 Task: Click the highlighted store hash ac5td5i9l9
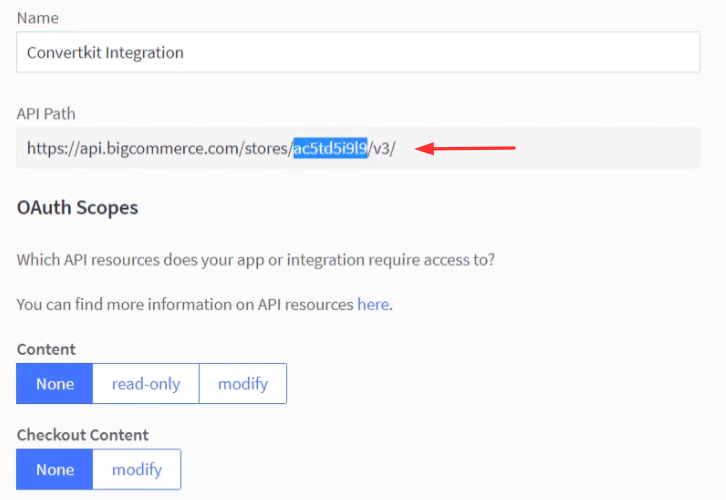331,148
